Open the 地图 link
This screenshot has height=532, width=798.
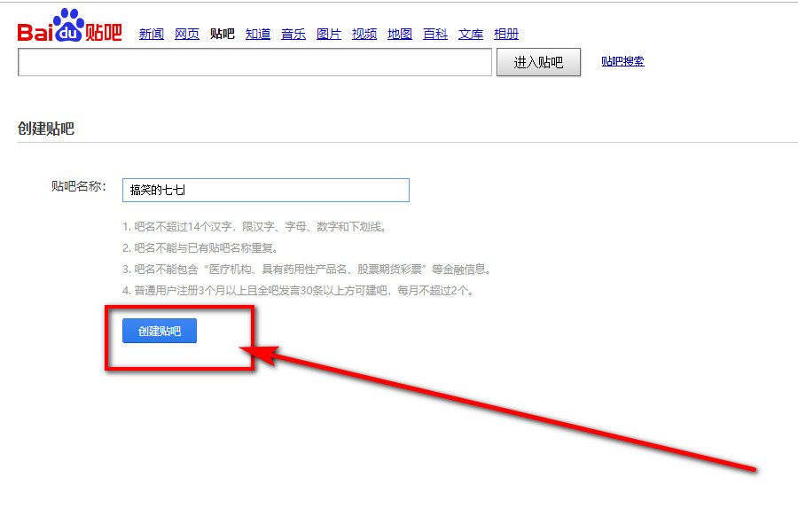[399, 35]
